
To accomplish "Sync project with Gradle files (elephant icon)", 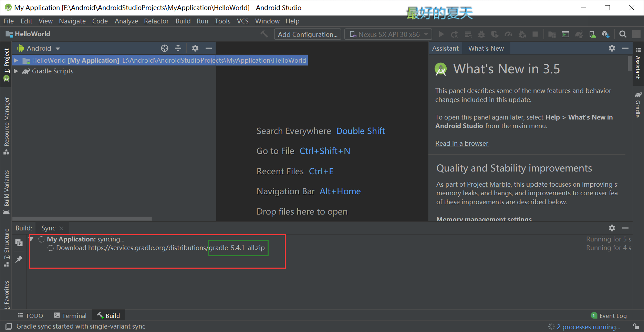I will [x=579, y=34].
